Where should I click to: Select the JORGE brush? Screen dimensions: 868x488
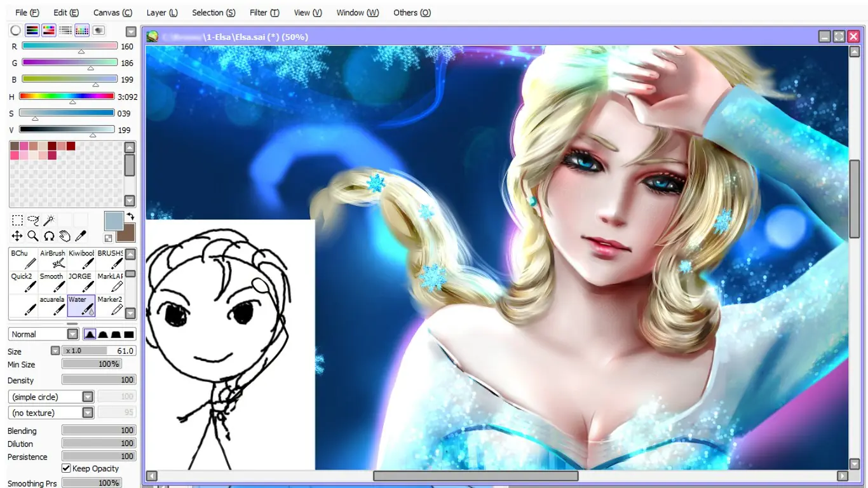tap(81, 283)
